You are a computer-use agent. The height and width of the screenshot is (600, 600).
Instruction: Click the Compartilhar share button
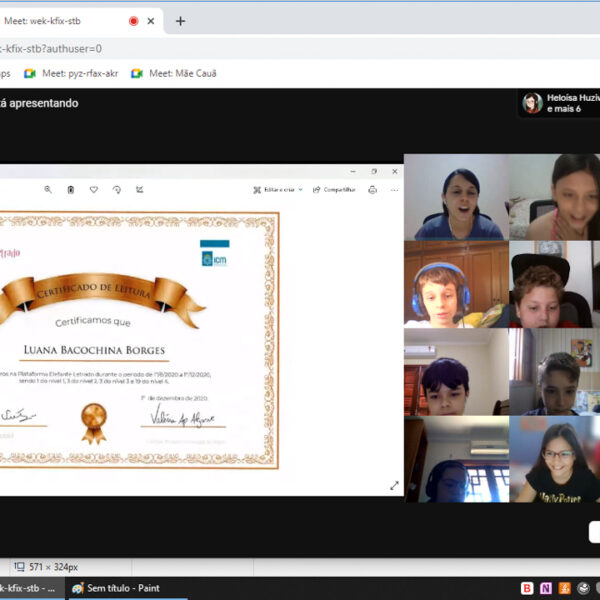(x=334, y=189)
